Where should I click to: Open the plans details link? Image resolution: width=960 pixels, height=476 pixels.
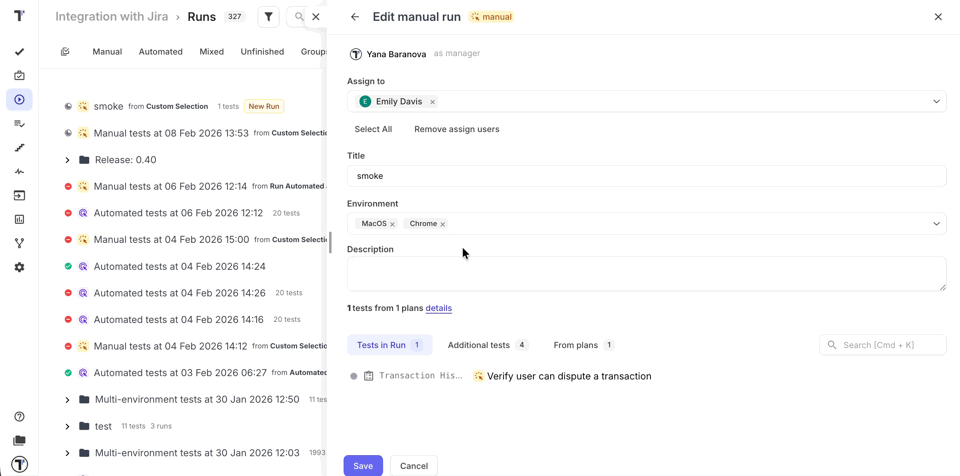pos(438,308)
